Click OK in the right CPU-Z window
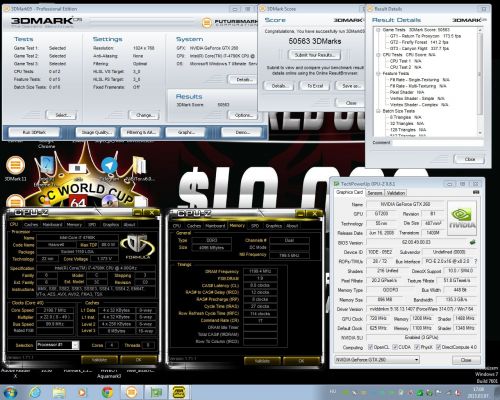500x400 pixels. click(301, 361)
